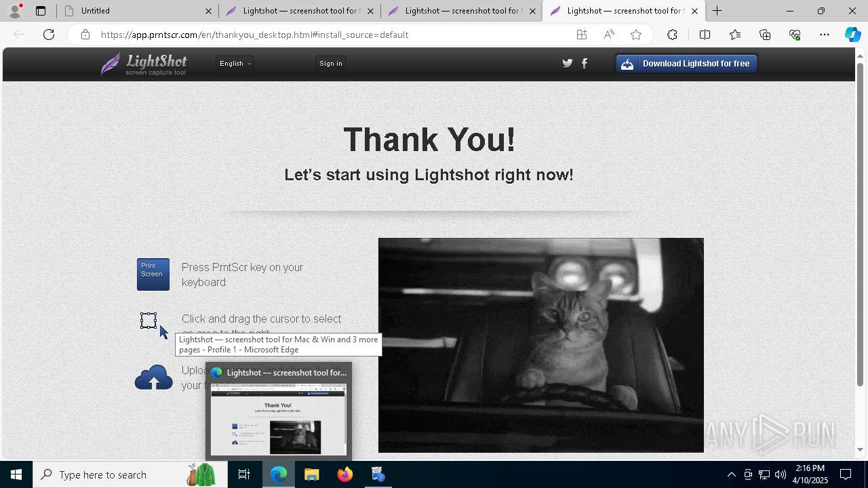This screenshot has height=488, width=868.
Task: Click the cat driving image
Action: point(541,345)
